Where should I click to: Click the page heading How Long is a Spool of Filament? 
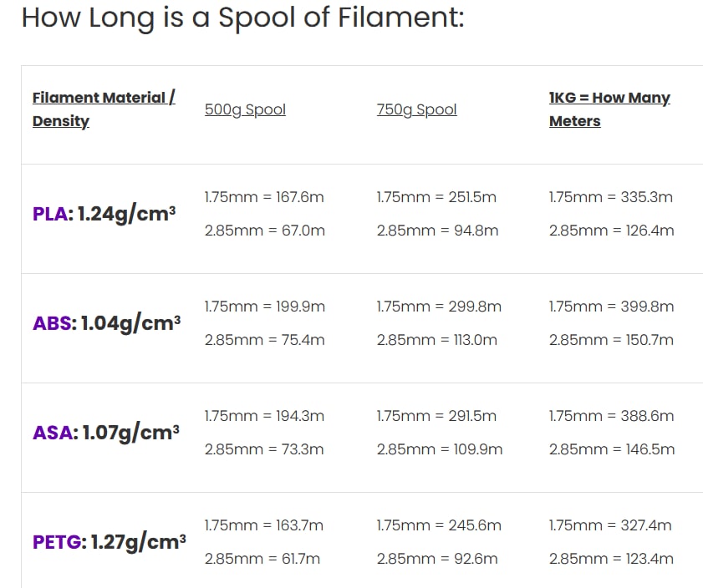coord(243,18)
